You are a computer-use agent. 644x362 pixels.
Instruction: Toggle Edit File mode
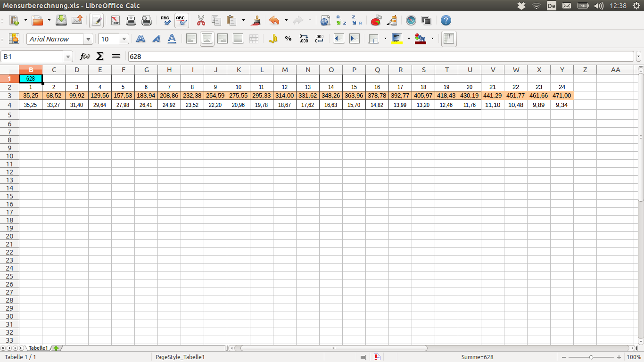pyautogui.click(x=97, y=20)
